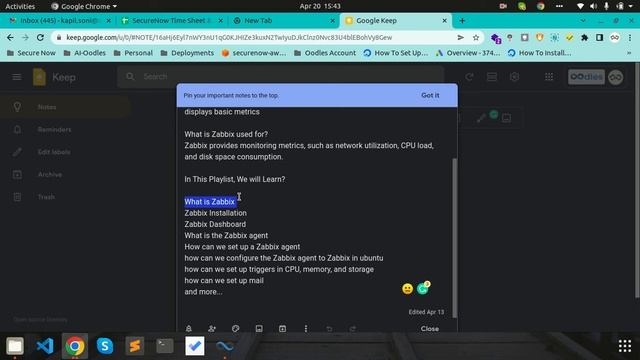Open the Files app from the dock
Screen dimensions: 640x360
point(15,346)
